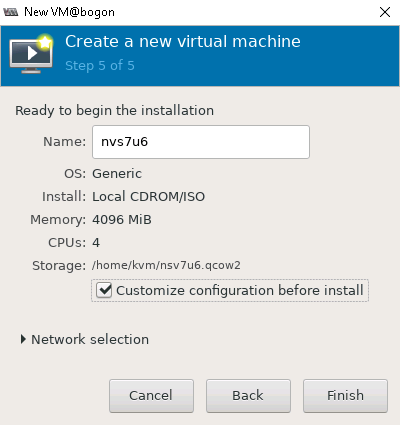Go to previous step with Back button

(x=248, y=396)
